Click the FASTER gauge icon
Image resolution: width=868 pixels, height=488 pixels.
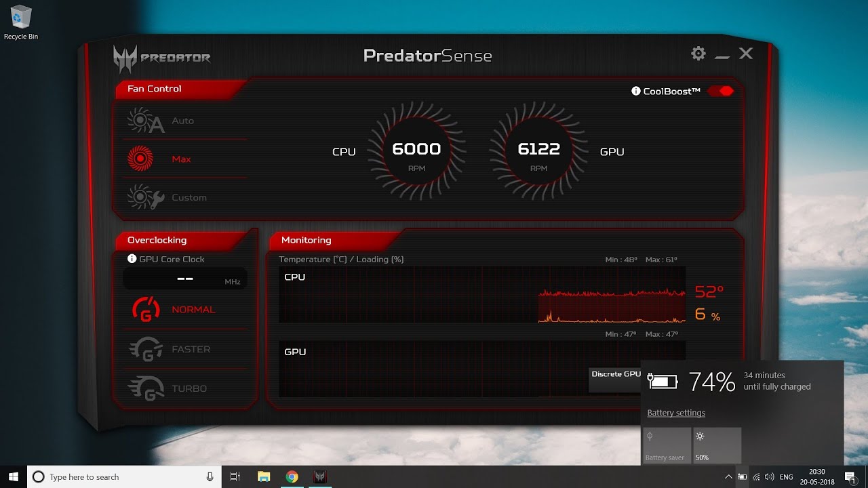pyautogui.click(x=146, y=349)
